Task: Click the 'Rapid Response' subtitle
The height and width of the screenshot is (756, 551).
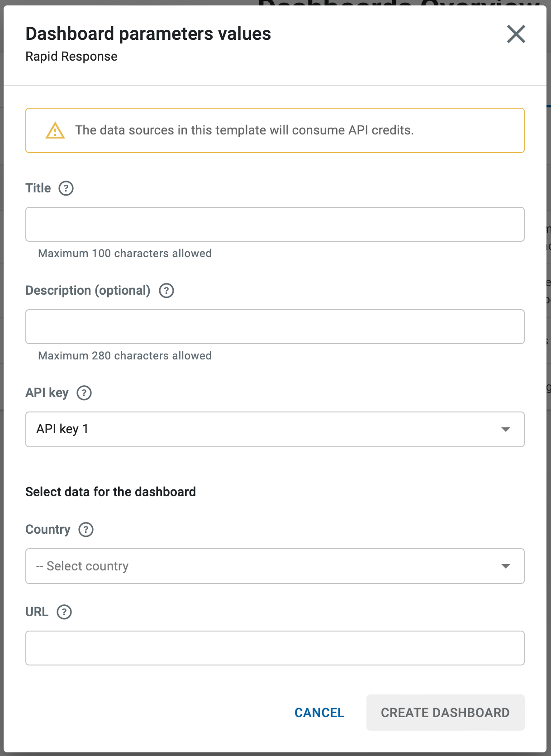Action: coord(71,57)
